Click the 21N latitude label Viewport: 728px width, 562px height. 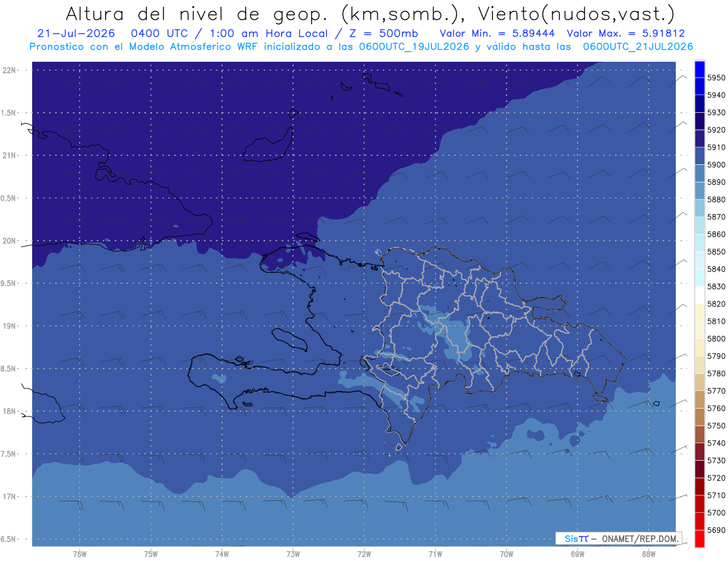point(10,155)
